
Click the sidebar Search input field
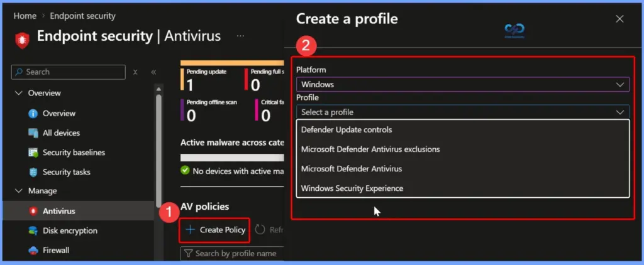69,72
